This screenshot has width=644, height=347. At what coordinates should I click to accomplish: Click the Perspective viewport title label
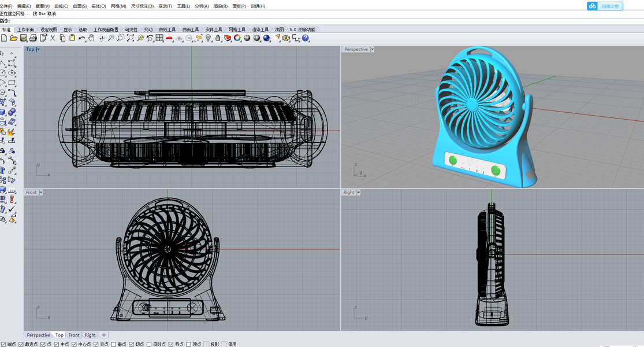click(x=356, y=49)
